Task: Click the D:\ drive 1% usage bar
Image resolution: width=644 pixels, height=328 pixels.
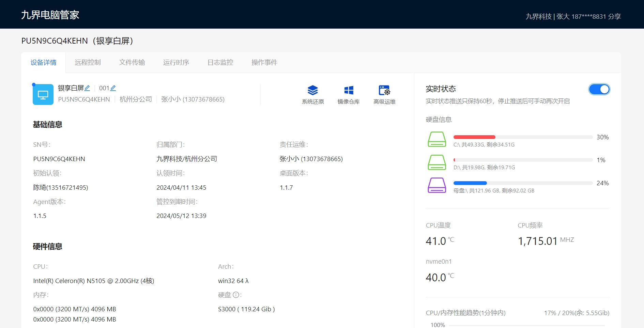Action: pyautogui.click(x=523, y=160)
